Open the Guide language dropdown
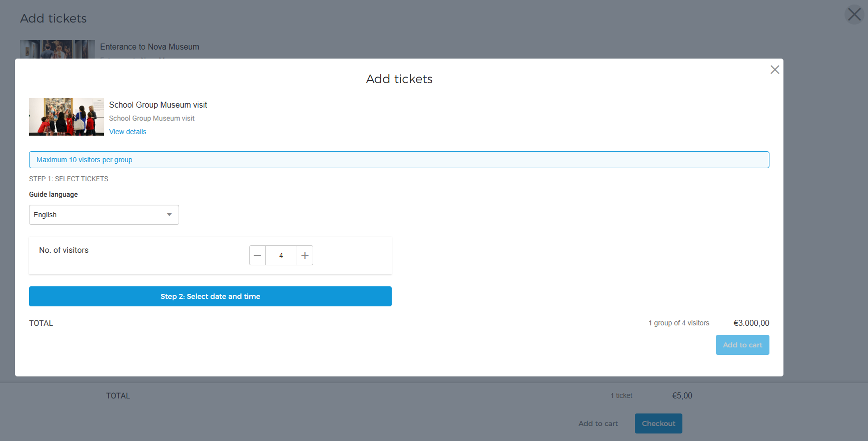This screenshot has height=441, width=868. 104,215
